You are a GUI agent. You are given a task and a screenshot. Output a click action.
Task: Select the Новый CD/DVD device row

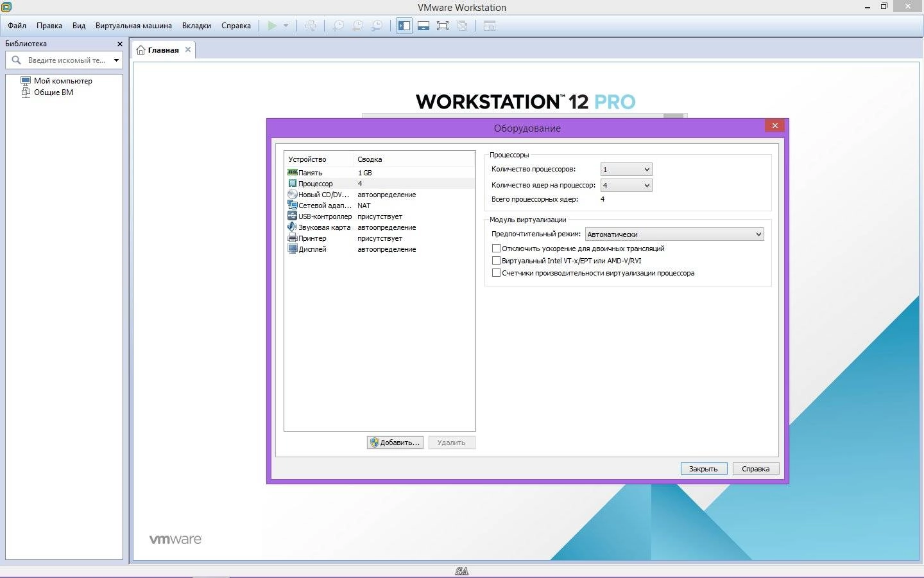click(x=380, y=195)
